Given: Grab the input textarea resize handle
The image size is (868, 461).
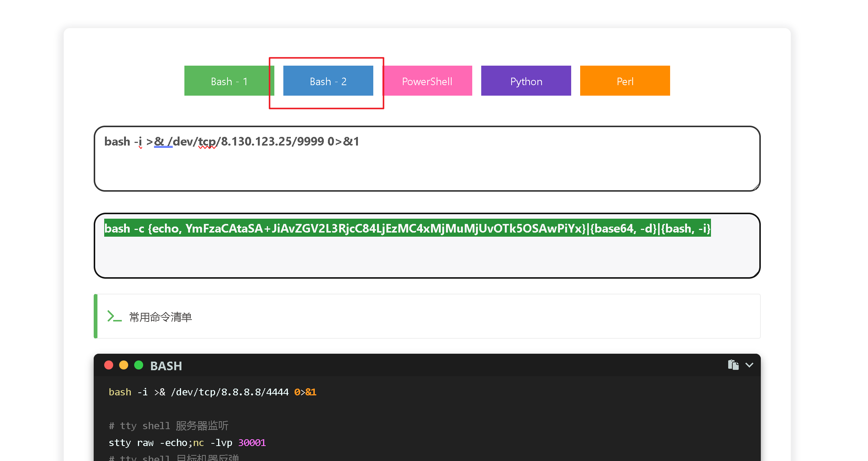Looking at the screenshot, I should [756, 187].
